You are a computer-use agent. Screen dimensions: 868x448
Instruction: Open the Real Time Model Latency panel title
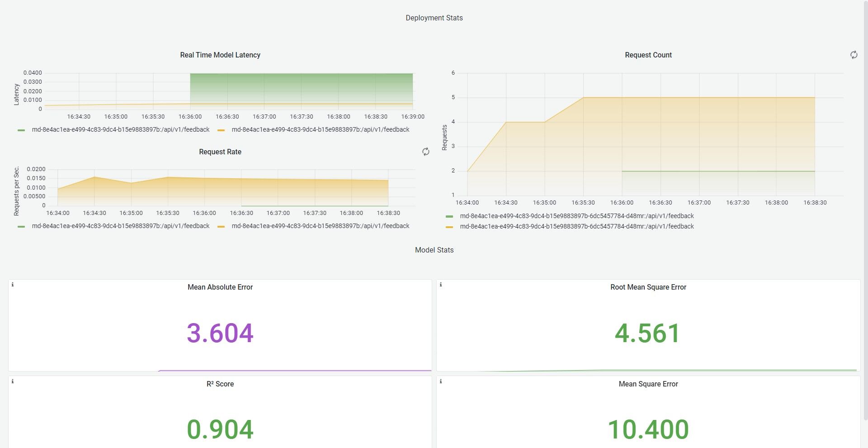point(220,55)
